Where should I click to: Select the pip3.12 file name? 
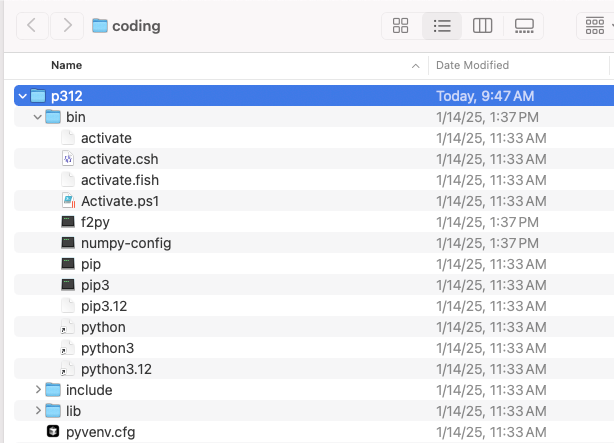point(104,306)
